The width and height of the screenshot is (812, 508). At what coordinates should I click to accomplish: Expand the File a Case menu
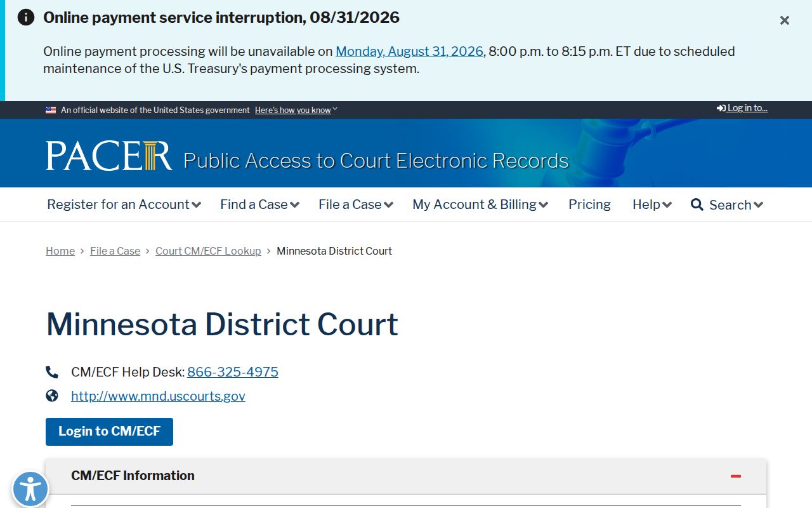(356, 204)
